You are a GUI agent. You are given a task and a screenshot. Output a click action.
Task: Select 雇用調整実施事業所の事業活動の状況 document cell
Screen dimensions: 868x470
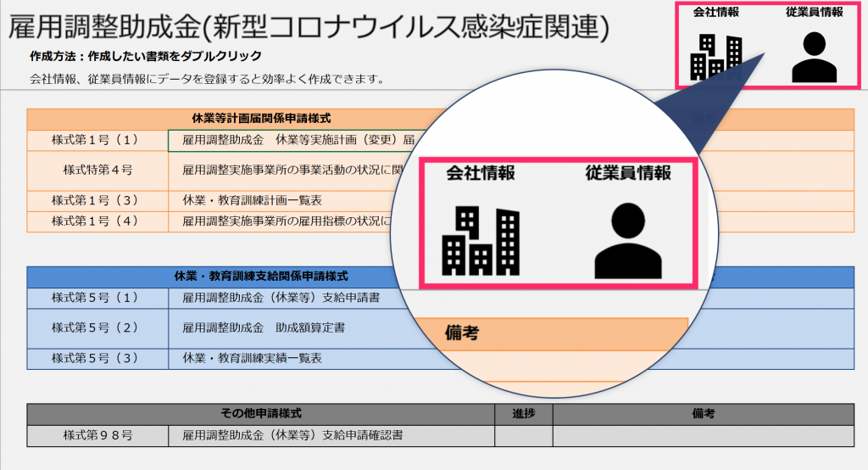[x=287, y=171]
